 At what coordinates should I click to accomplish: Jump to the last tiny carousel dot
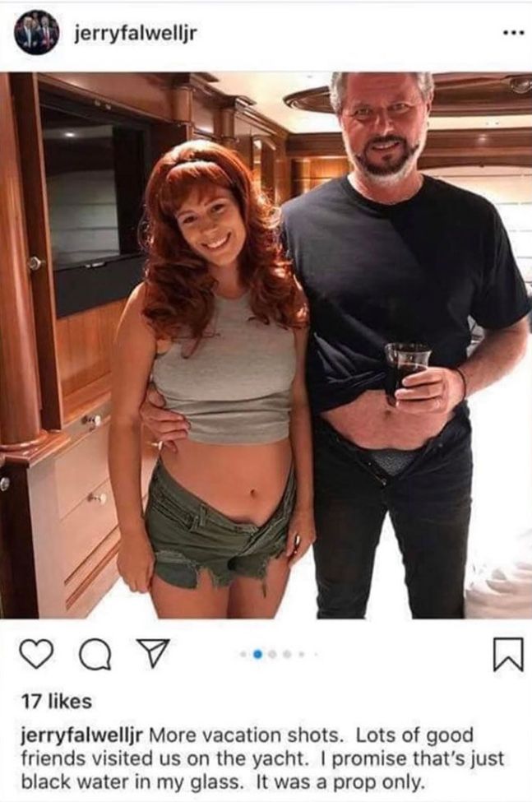[x=317, y=654]
